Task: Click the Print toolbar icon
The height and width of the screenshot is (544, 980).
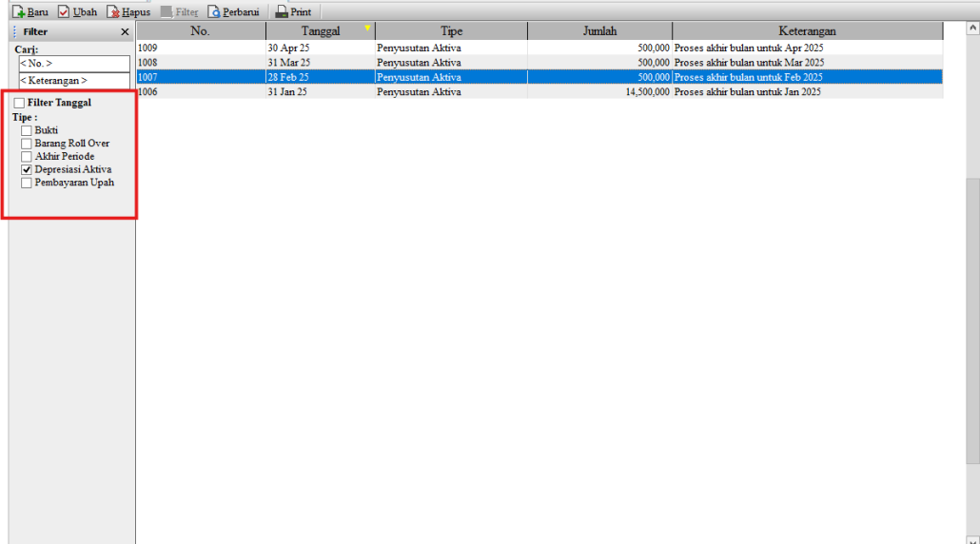Action: point(282,12)
